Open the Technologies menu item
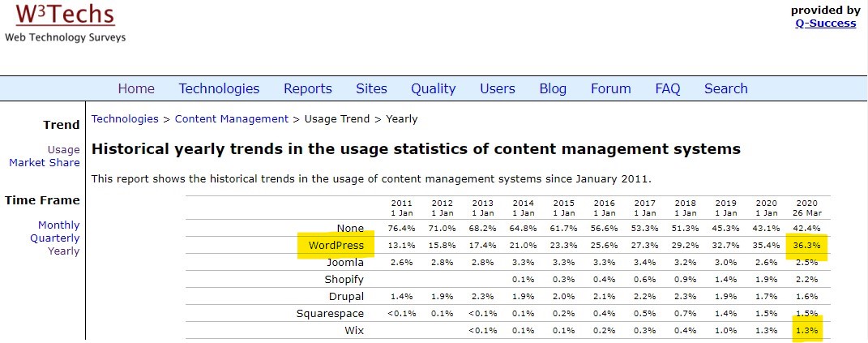The height and width of the screenshot is (343, 868). (219, 88)
